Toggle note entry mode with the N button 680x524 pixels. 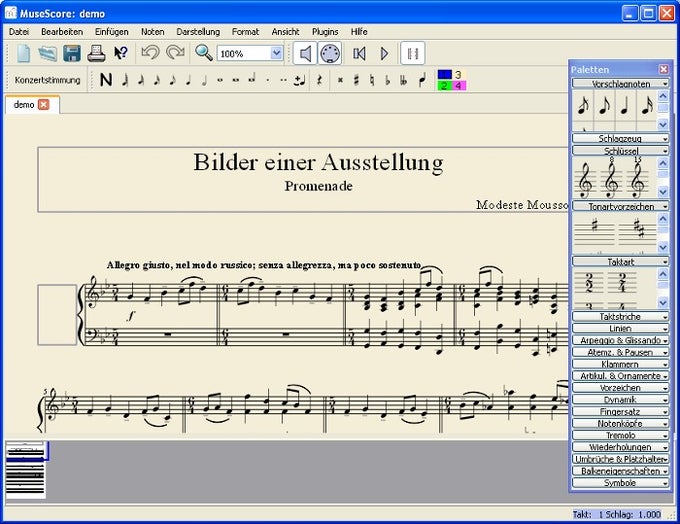(106, 80)
